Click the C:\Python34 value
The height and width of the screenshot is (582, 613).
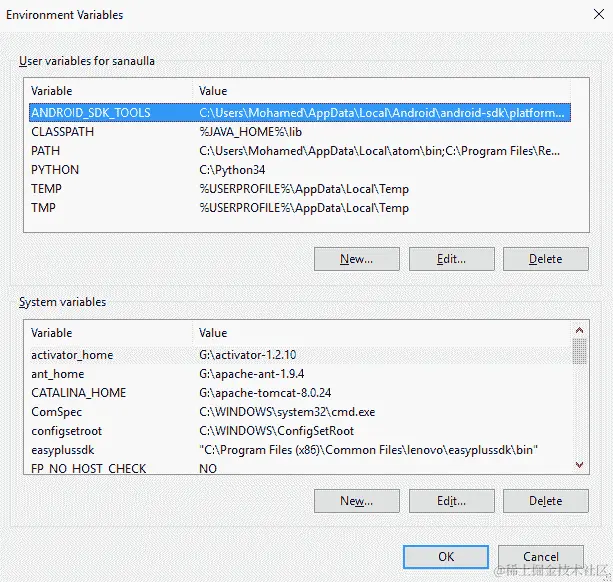pyautogui.click(x=232, y=170)
